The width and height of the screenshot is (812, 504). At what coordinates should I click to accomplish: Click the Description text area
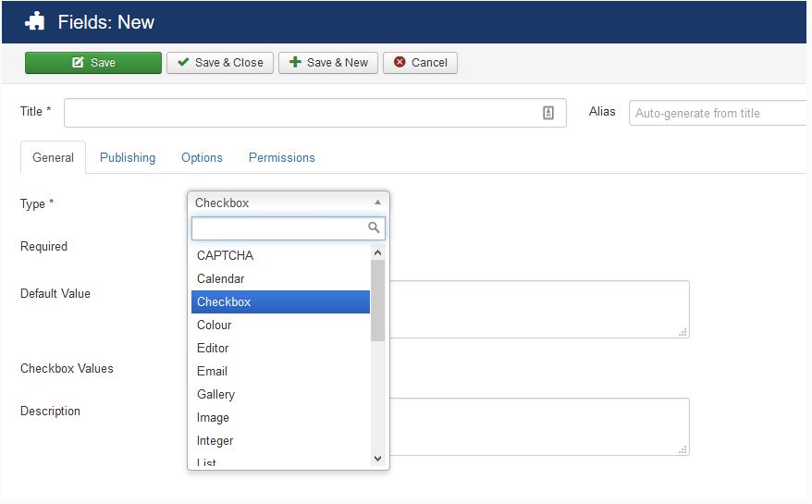(539, 427)
